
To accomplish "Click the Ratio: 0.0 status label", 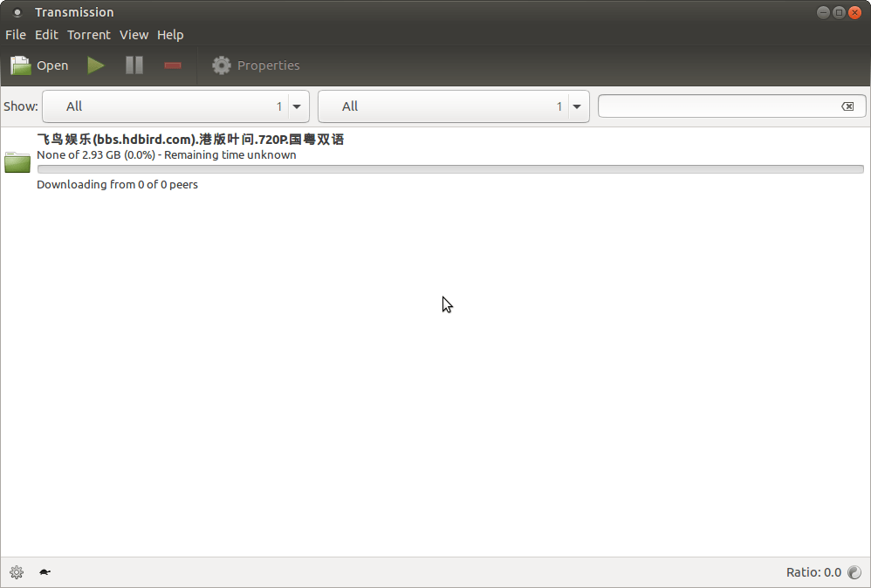I will tap(813, 572).
